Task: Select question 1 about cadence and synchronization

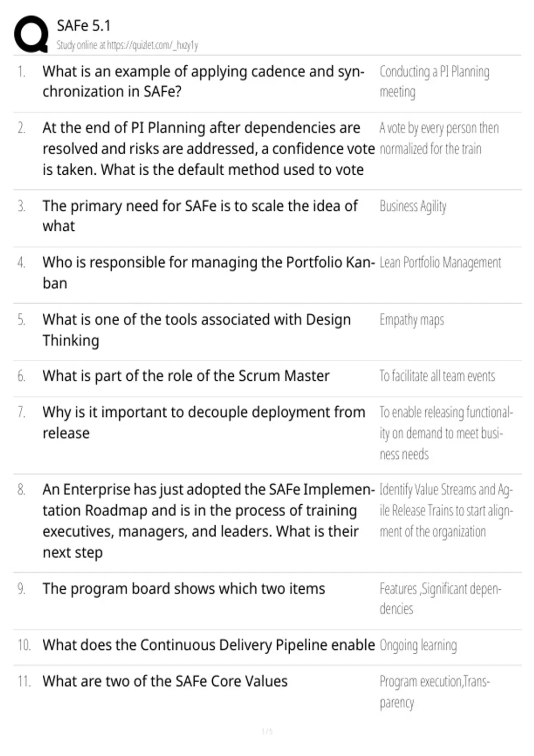Action: (x=203, y=81)
